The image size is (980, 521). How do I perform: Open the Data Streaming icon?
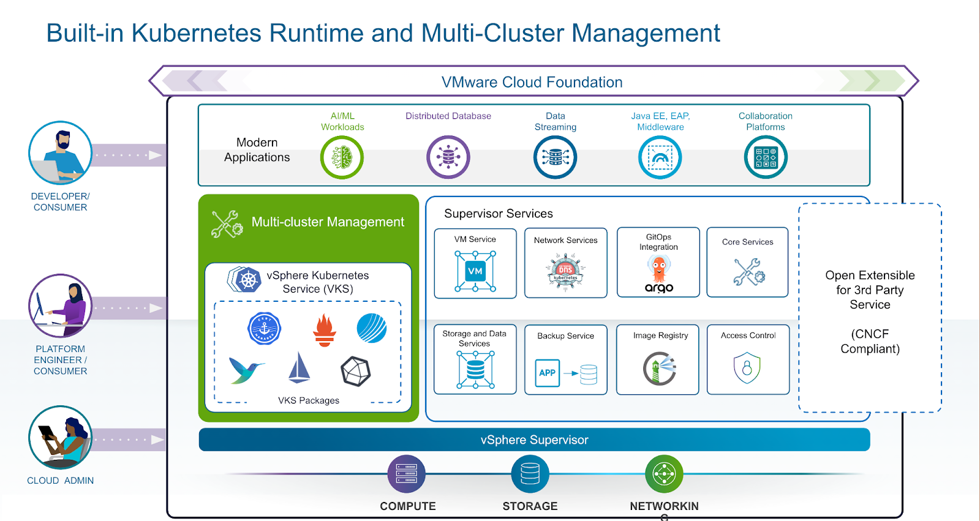pos(556,157)
